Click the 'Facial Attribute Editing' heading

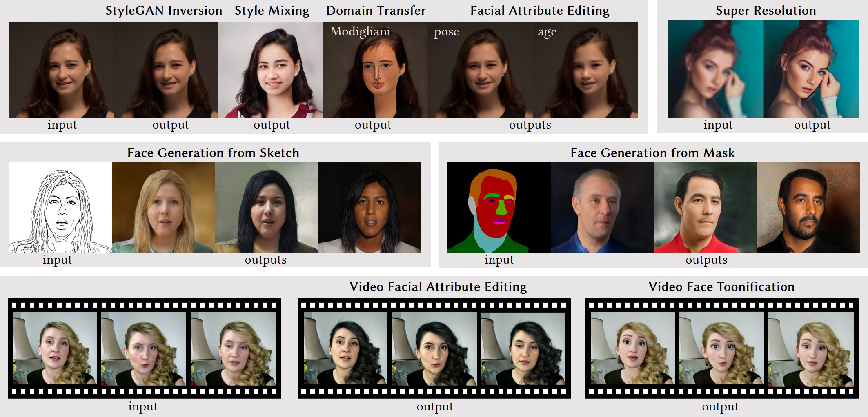tap(540, 11)
